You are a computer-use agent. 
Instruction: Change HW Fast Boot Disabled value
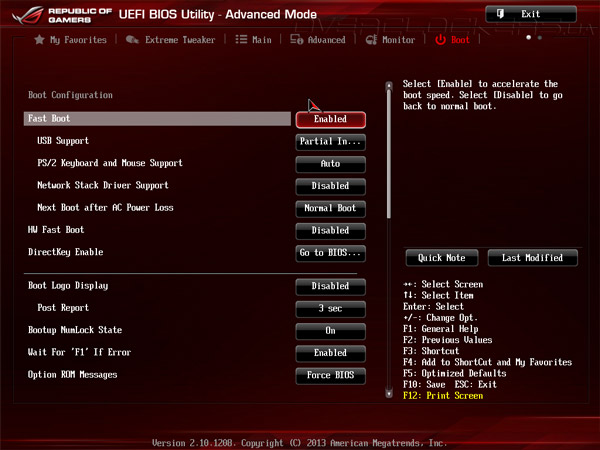point(330,230)
